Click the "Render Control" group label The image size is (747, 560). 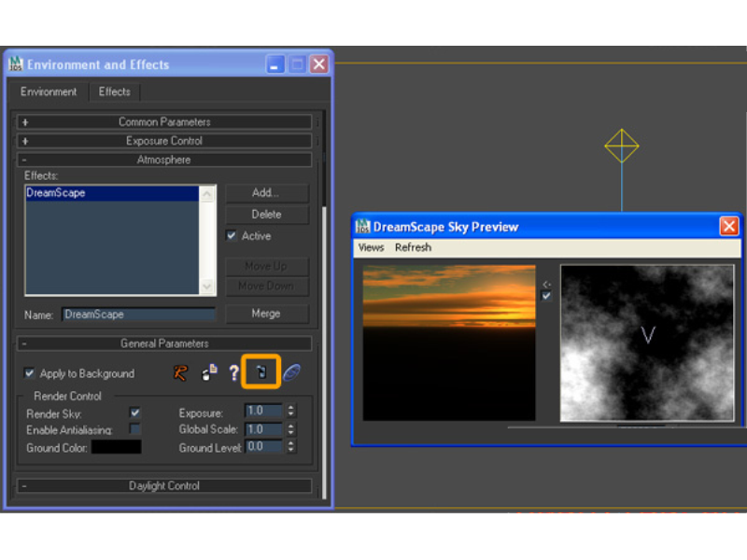[67, 396]
